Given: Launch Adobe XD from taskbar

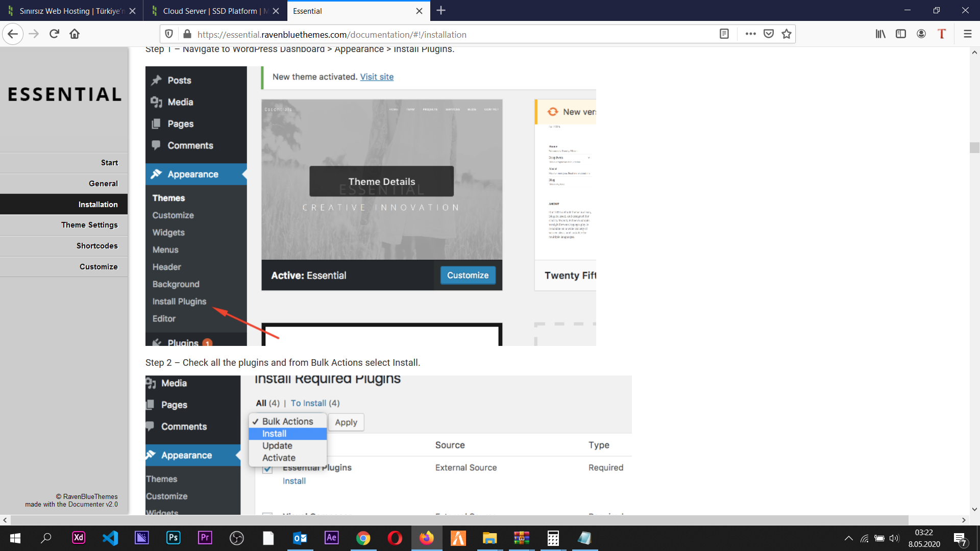Looking at the screenshot, I should [x=79, y=538].
